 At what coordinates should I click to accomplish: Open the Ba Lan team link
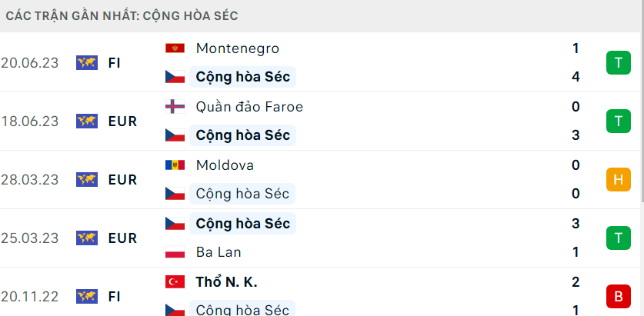point(219,252)
